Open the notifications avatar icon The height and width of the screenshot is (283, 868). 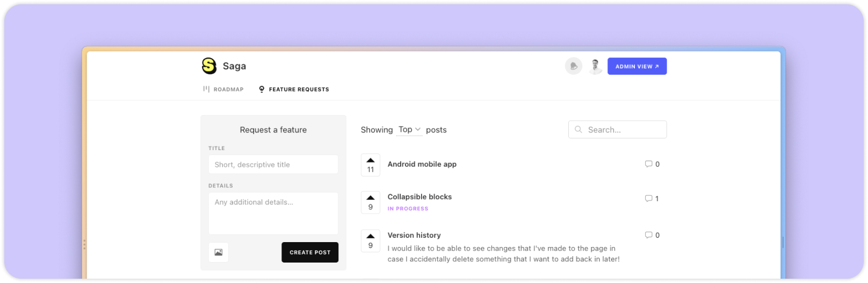574,66
